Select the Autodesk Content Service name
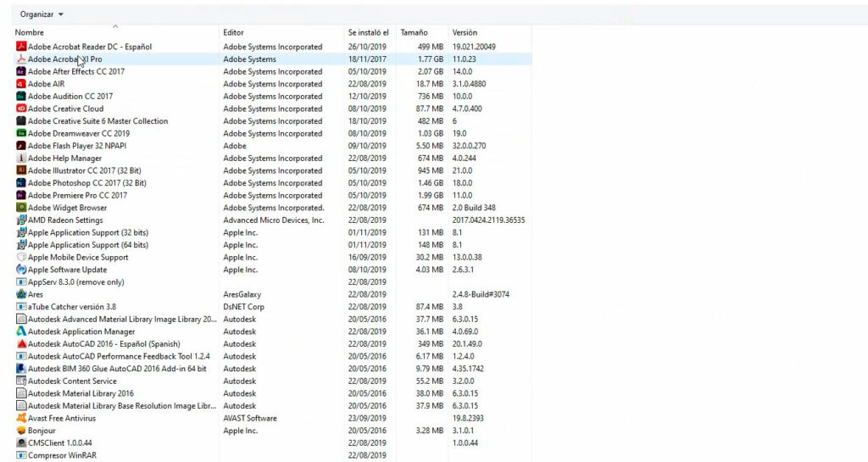This screenshot has width=868, height=462. (x=72, y=381)
